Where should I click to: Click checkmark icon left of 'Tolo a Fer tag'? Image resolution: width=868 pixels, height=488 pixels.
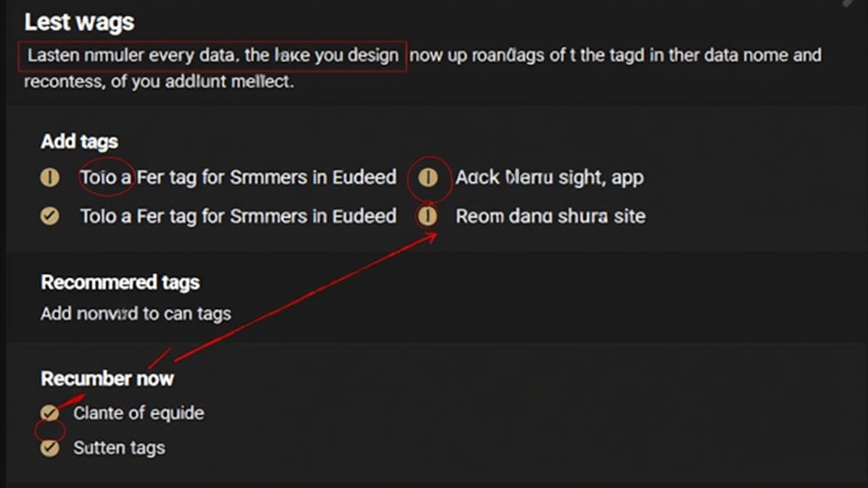tap(50, 216)
